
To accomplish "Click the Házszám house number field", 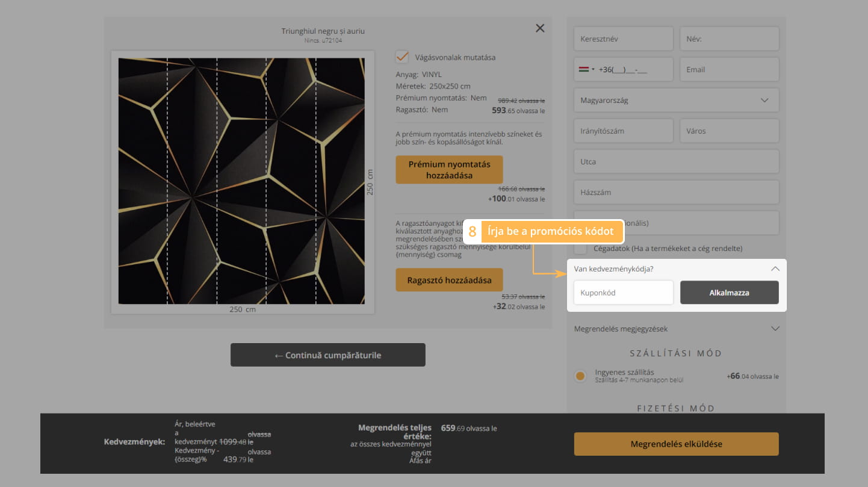I will [676, 192].
